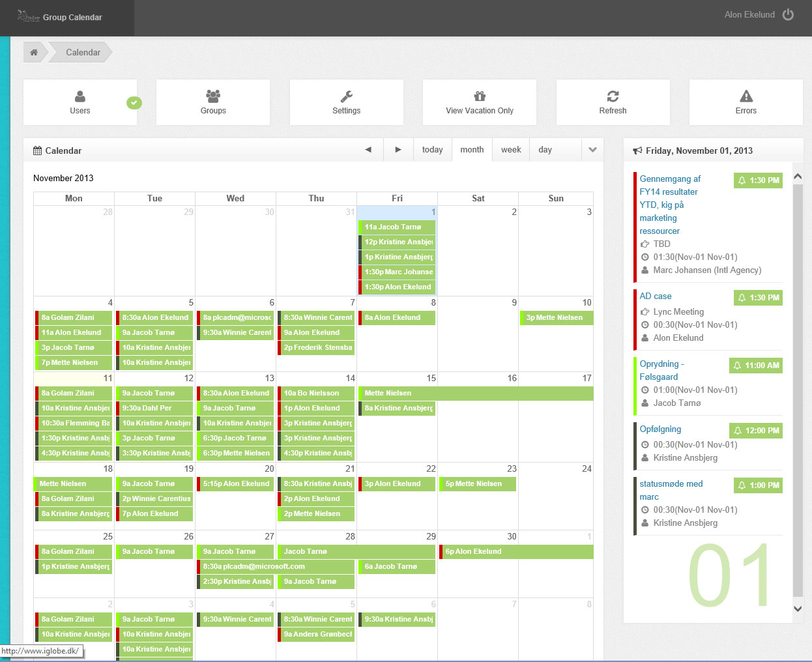Open the Users tile

[x=80, y=102]
